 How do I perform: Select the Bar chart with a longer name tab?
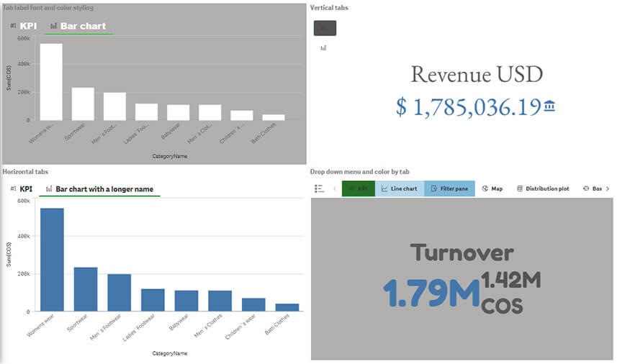point(100,189)
